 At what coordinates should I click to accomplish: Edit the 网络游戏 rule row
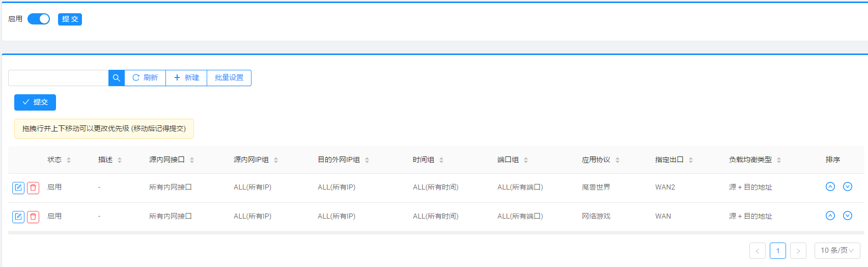(18, 217)
